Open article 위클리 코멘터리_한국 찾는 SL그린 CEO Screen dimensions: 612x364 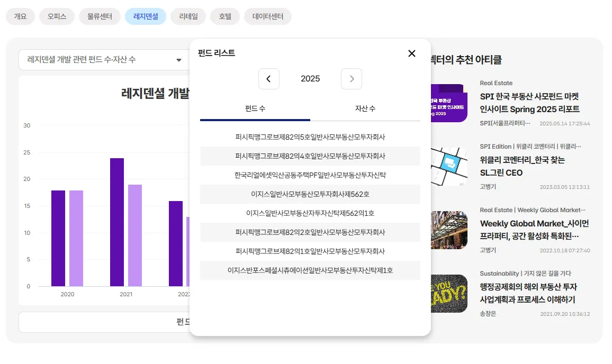pyautogui.click(x=522, y=166)
